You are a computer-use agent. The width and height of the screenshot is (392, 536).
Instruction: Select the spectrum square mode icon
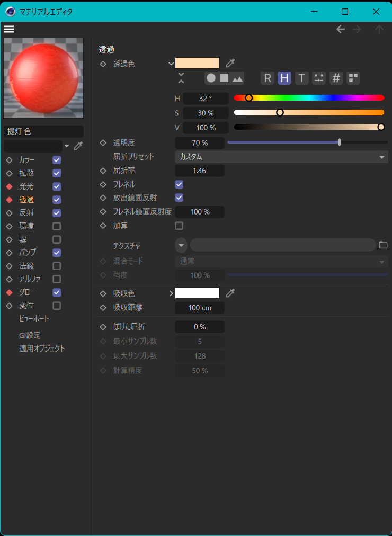[x=224, y=78]
